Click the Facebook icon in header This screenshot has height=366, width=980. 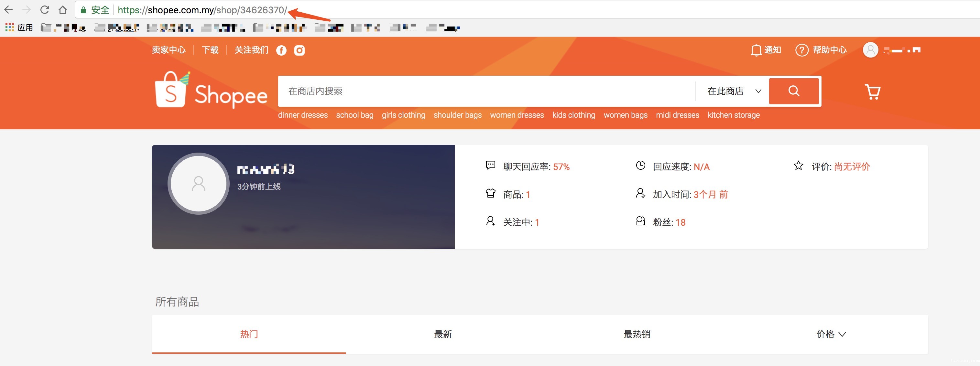click(x=281, y=50)
